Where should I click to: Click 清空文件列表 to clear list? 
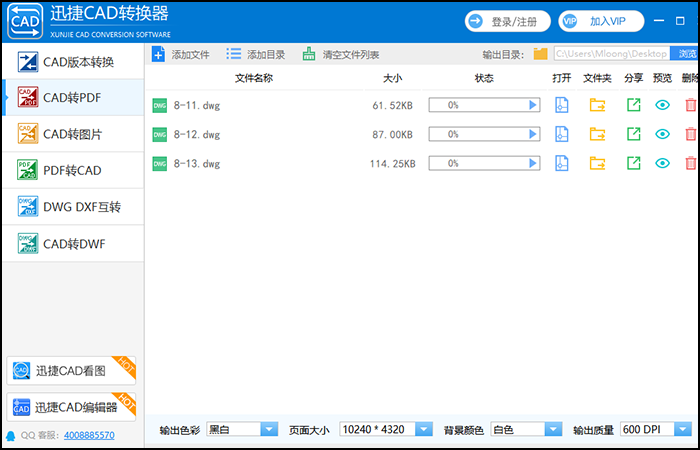341,54
